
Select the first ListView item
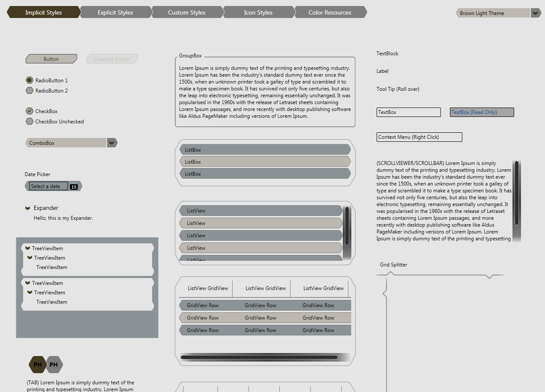pos(261,210)
